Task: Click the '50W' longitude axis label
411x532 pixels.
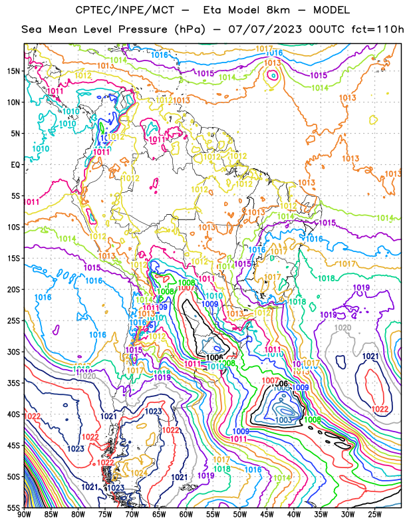Action: [x=240, y=515]
